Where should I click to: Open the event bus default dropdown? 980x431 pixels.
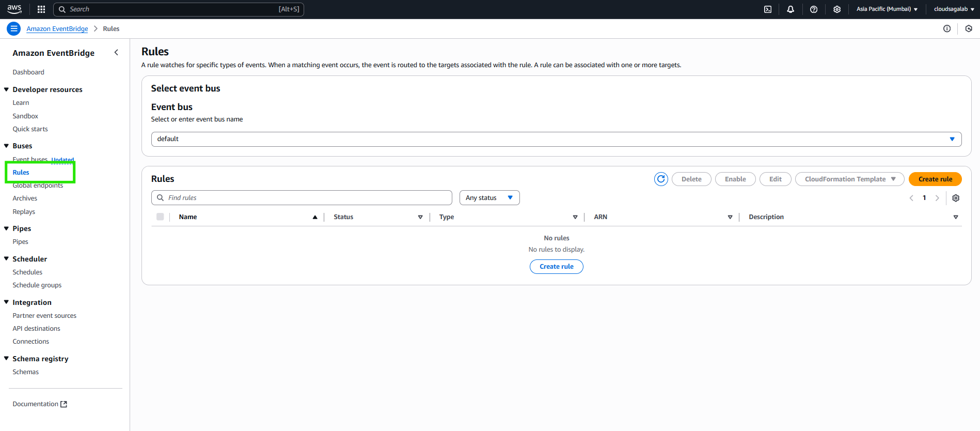click(556, 139)
